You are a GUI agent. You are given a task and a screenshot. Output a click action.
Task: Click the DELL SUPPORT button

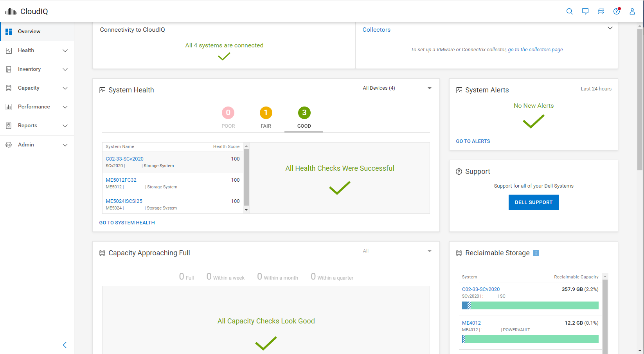(533, 202)
